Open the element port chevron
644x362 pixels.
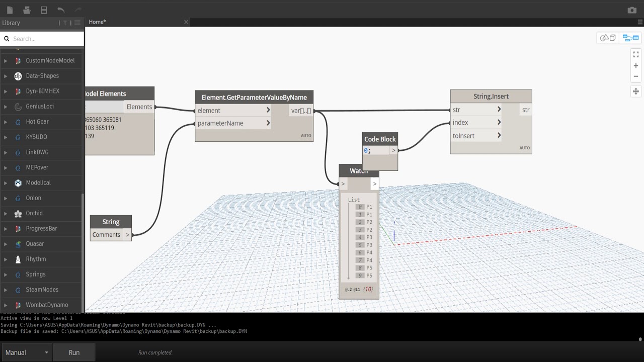click(268, 110)
